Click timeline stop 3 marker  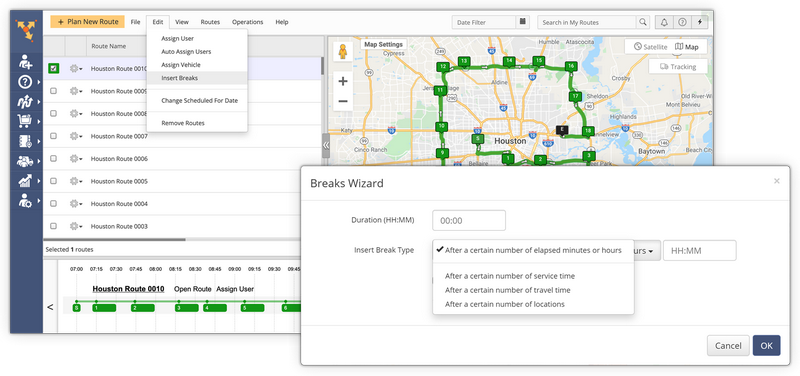(186, 308)
